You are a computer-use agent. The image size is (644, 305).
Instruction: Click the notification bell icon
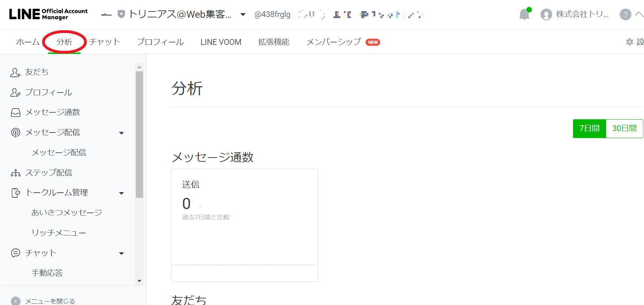pos(524,14)
